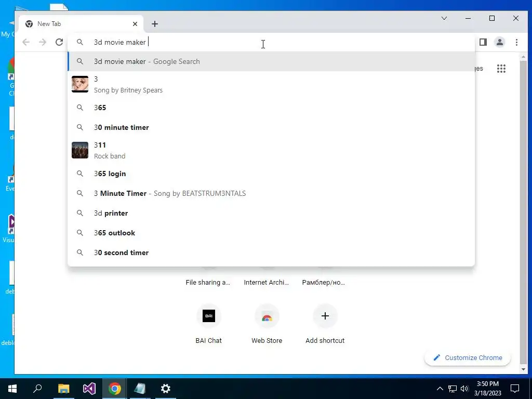Open the 'Internet Archi...' shortcut label
Screen dimensions: 532x399
tap(267, 282)
